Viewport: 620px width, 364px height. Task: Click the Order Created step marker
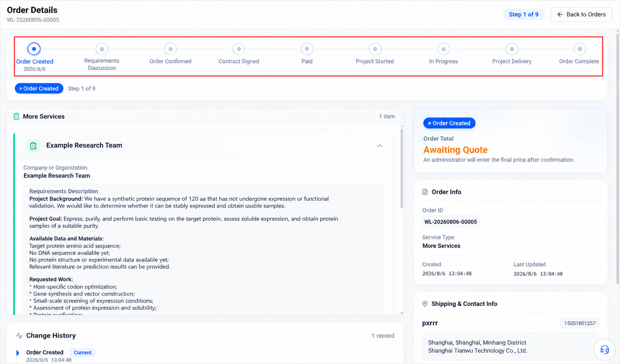[x=34, y=49]
